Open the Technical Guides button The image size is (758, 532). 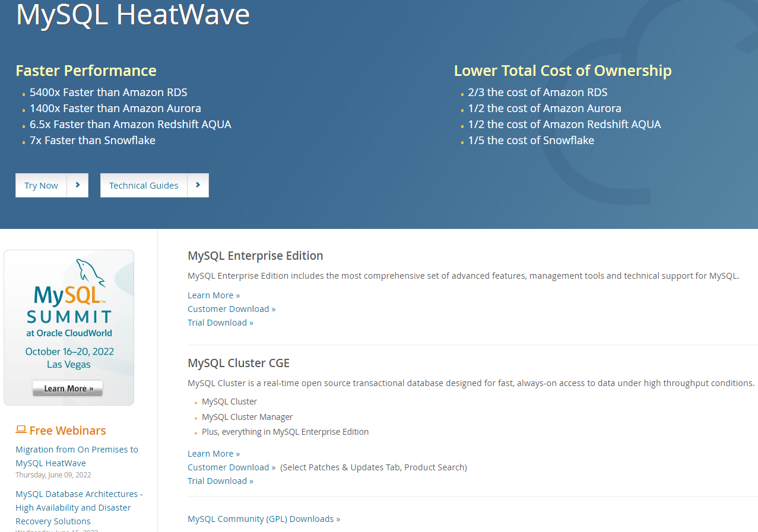pos(154,185)
